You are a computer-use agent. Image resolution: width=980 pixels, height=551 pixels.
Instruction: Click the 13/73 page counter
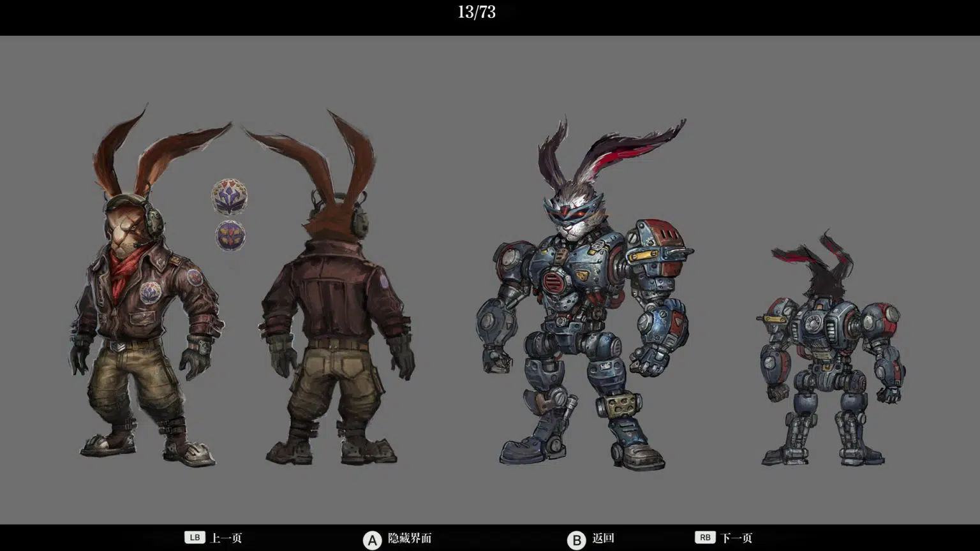tap(477, 12)
